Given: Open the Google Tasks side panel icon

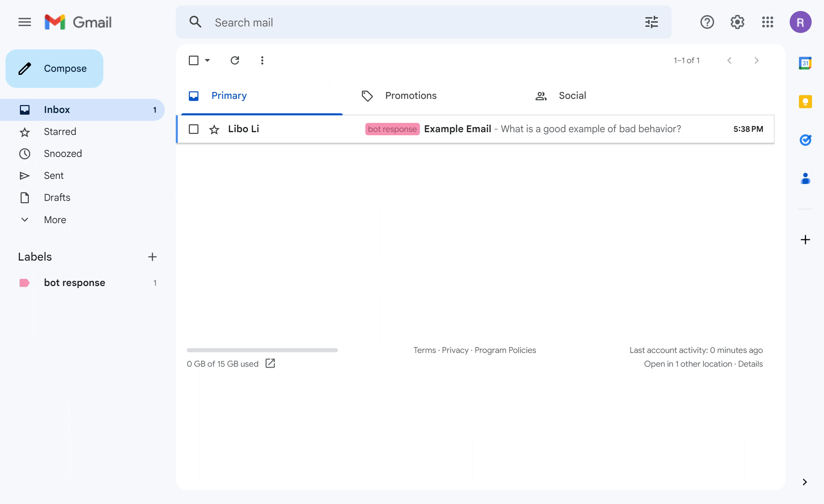Looking at the screenshot, I should 805,140.
